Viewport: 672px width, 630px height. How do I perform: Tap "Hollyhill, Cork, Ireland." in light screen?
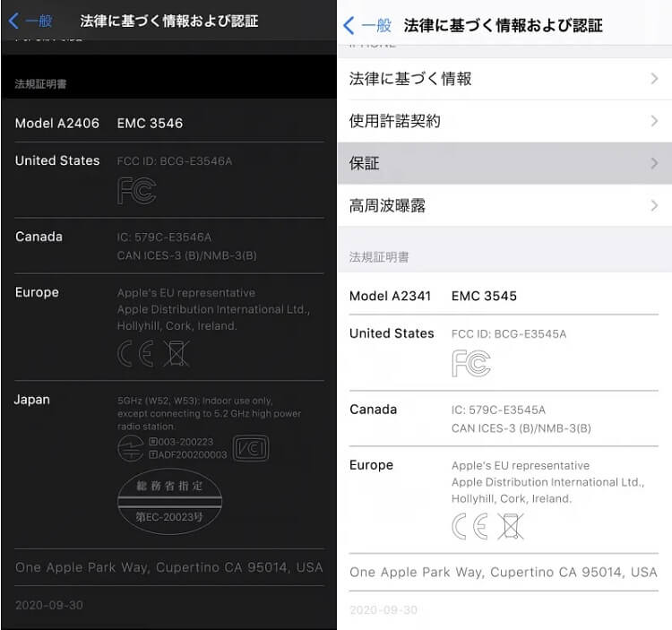(x=512, y=498)
